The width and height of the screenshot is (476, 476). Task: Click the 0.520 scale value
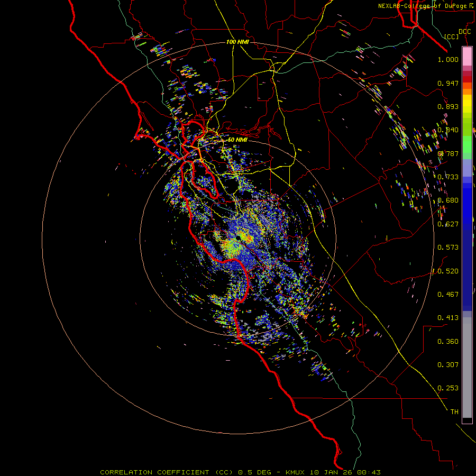[448, 271]
